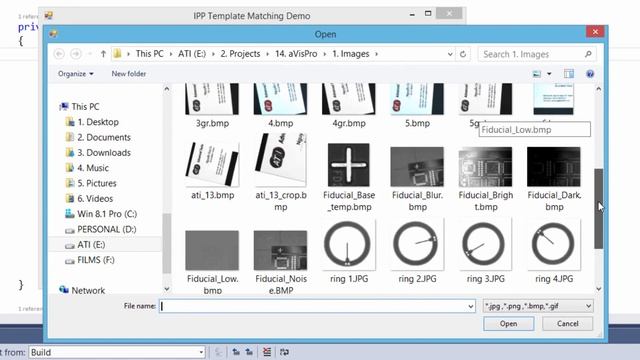Go back with the Back arrow
Screen dimensions: 640x360
tap(59, 54)
